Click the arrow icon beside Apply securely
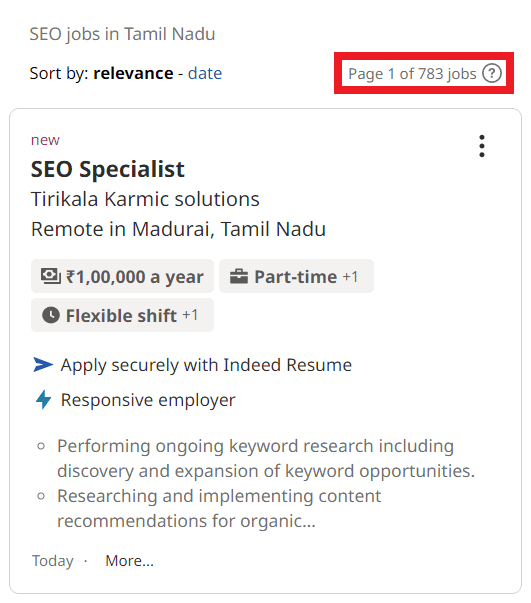This screenshot has height=603, width=531. (x=43, y=365)
